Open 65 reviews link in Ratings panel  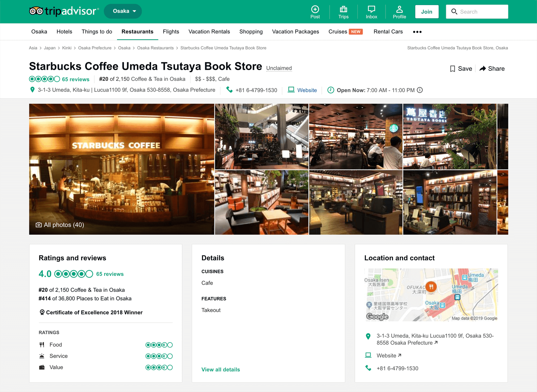point(110,274)
